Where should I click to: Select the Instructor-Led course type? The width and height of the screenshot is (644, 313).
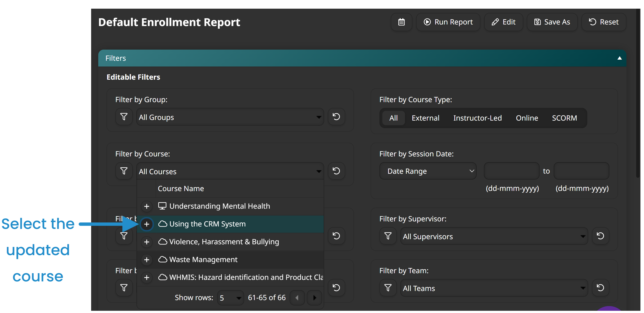pyautogui.click(x=477, y=118)
